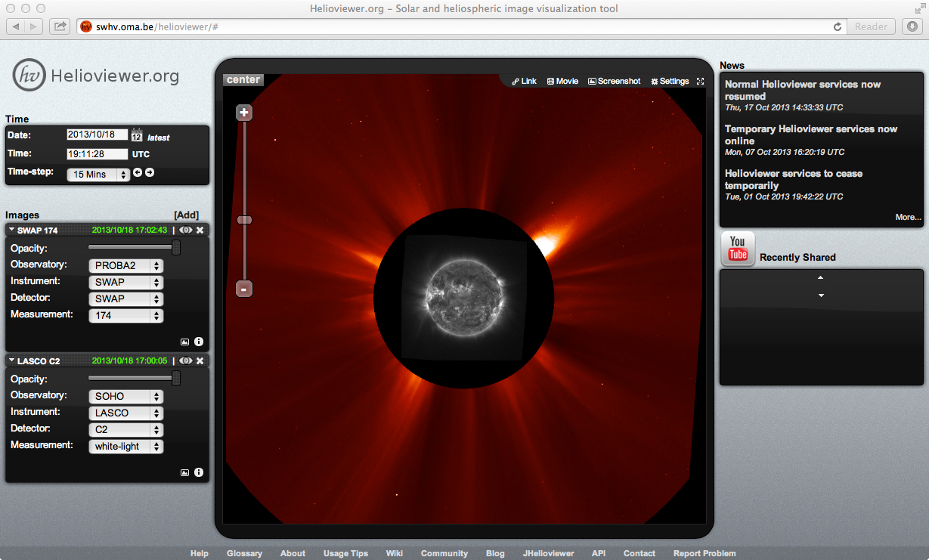Adjust the viewer zoom slider handle
929x560 pixels.
(x=243, y=220)
